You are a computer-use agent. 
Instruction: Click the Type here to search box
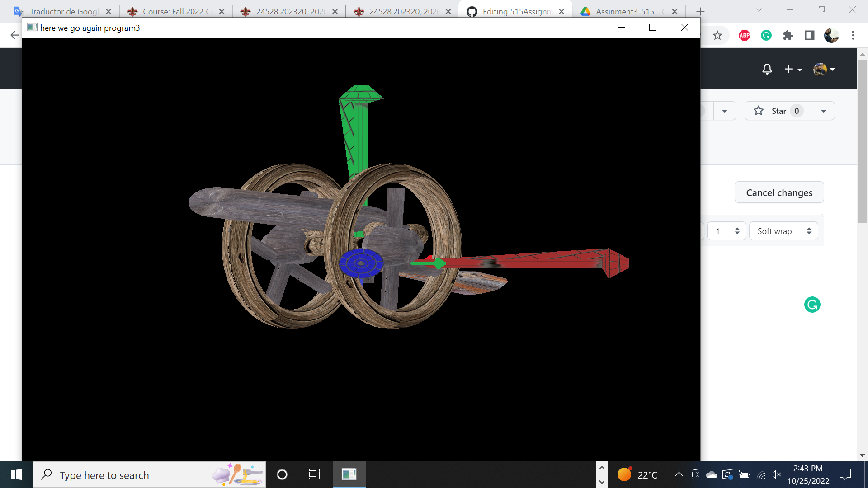pyautogui.click(x=136, y=475)
